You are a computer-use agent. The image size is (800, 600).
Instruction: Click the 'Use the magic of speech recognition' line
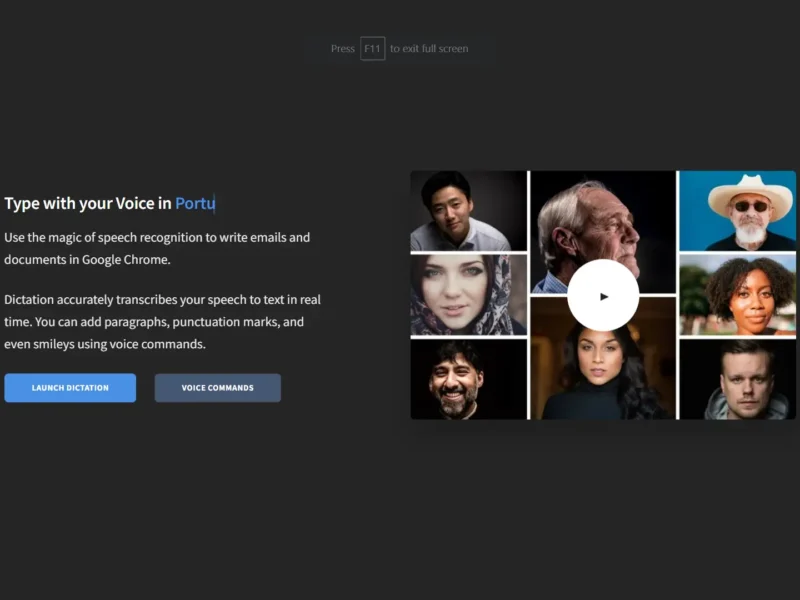(157, 238)
